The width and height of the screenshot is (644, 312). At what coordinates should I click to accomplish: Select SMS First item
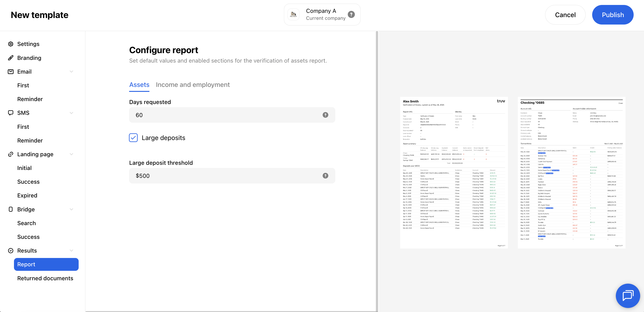(x=23, y=127)
